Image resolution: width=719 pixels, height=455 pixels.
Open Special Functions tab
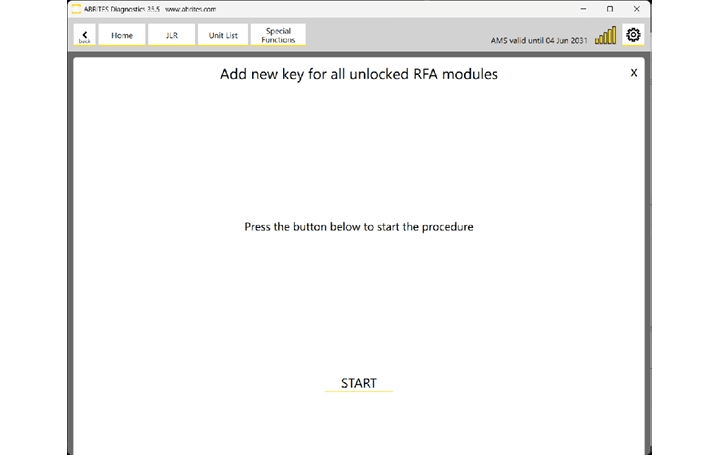278,35
